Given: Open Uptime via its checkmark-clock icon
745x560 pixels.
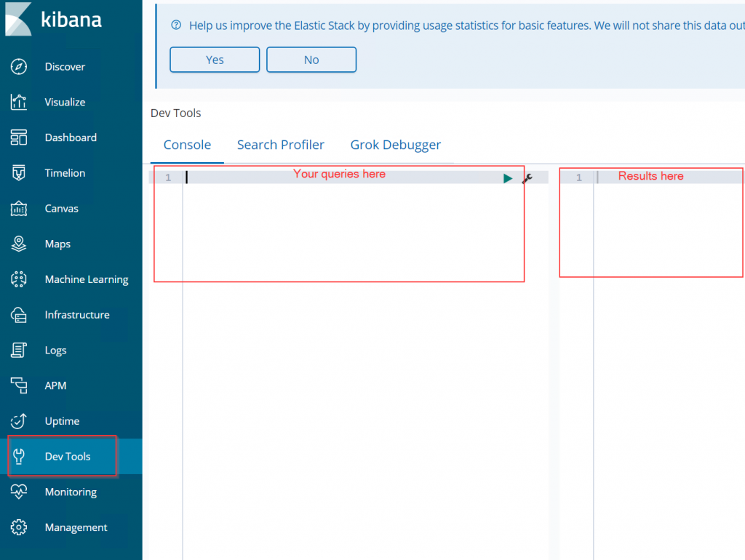Looking at the screenshot, I should coord(18,421).
